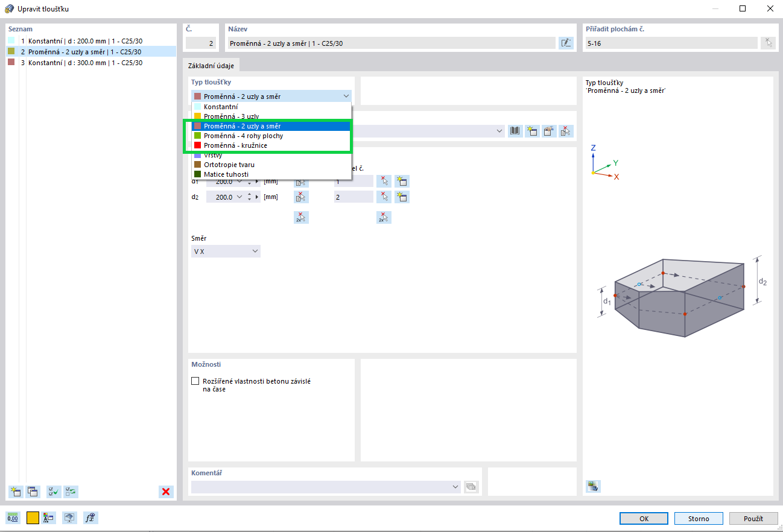Open the material library book icon
The height and width of the screenshot is (532, 783).
tap(515, 131)
